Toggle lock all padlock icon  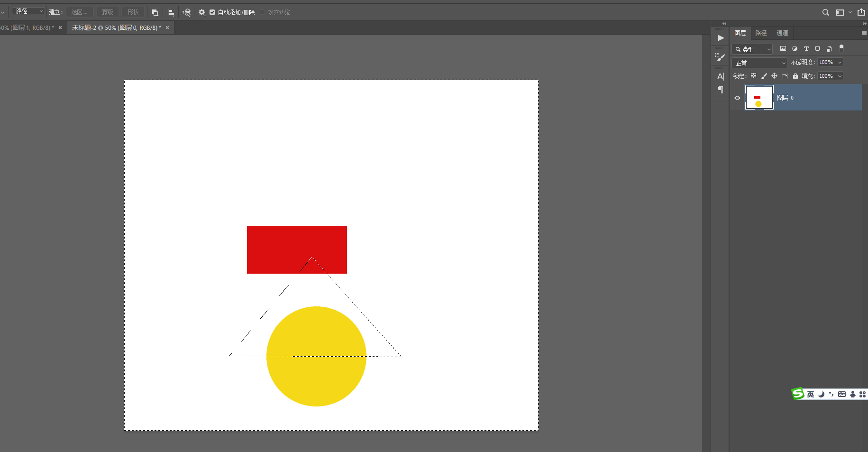coord(795,76)
